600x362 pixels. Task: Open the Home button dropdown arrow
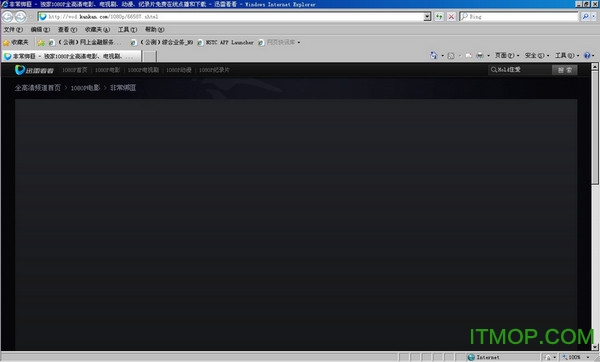click(x=443, y=55)
